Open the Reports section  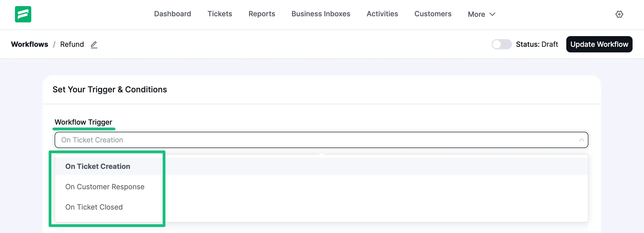point(262,14)
